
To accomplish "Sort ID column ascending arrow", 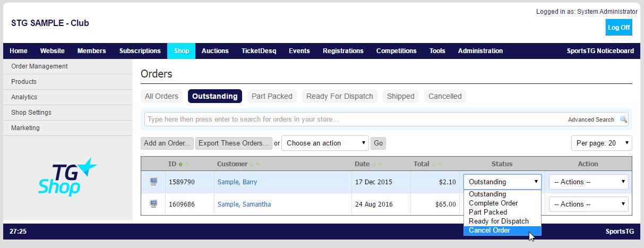I will tap(181, 165).
